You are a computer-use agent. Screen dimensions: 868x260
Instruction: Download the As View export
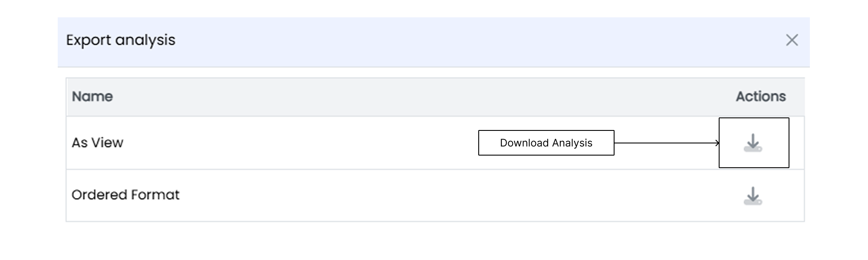pyautogui.click(x=753, y=143)
